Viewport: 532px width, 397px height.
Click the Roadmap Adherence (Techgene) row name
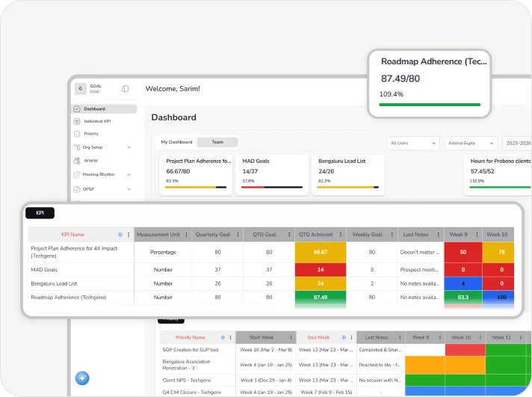(69, 298)
